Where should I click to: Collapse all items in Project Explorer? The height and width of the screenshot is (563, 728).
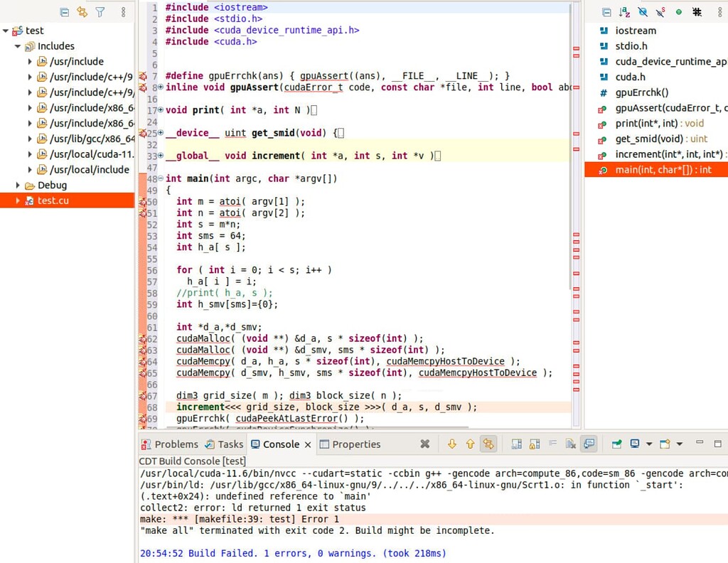coord(65,12)
